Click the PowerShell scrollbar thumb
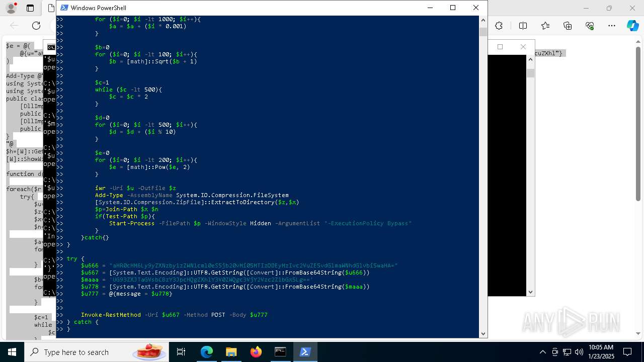The height and width of the screenshot is (362, 644). (483, 32)
